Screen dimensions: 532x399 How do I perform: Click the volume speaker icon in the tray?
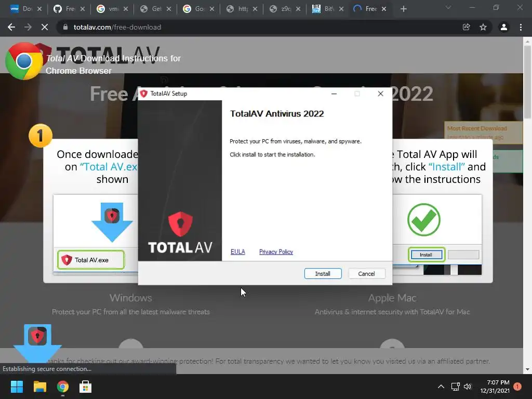click(468, 387)
